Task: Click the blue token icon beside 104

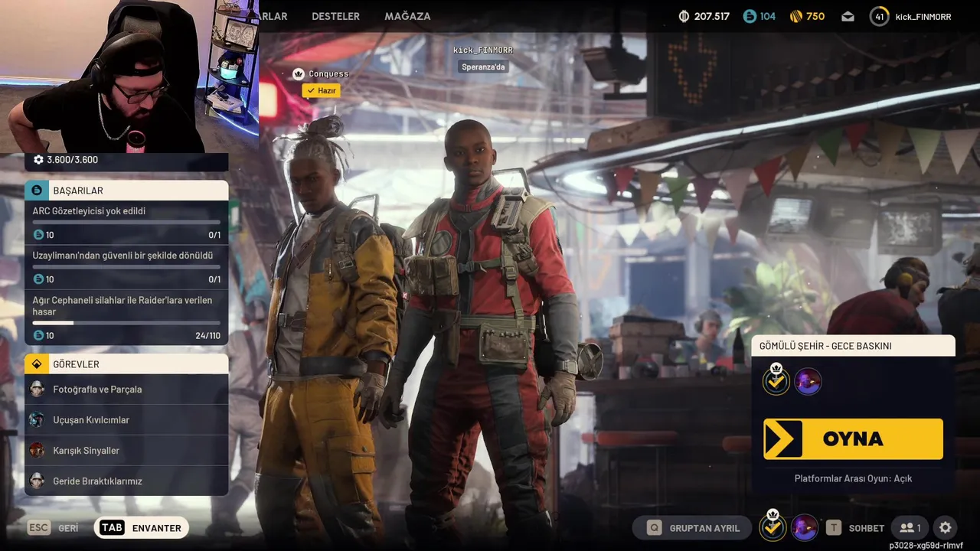Action: (x=750, y=16)
